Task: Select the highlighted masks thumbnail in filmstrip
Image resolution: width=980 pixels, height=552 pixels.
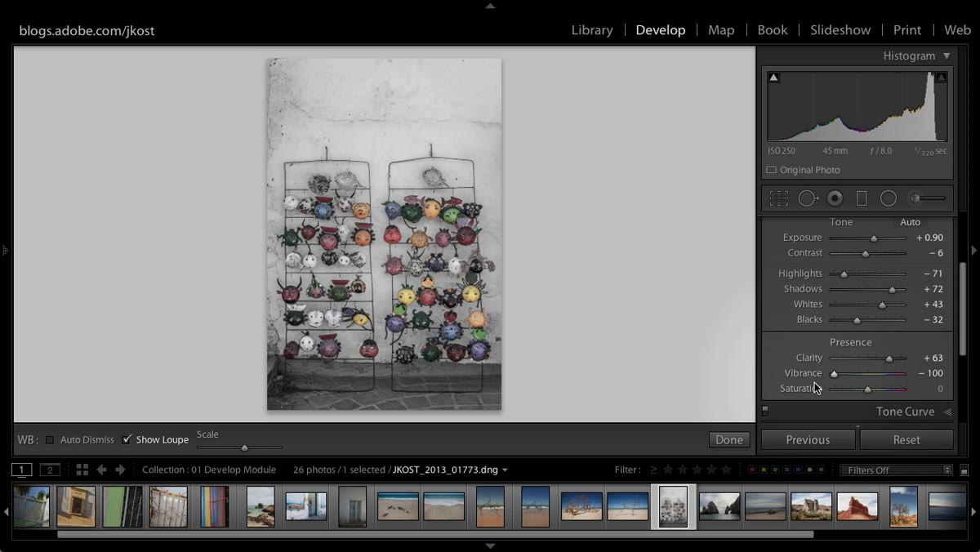Action: pyautogui.click(x=674, y=507)
